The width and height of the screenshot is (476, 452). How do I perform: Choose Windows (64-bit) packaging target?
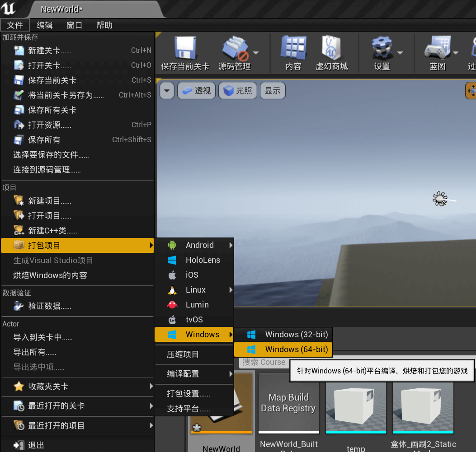pyautogui.click(x=283, y=349)
